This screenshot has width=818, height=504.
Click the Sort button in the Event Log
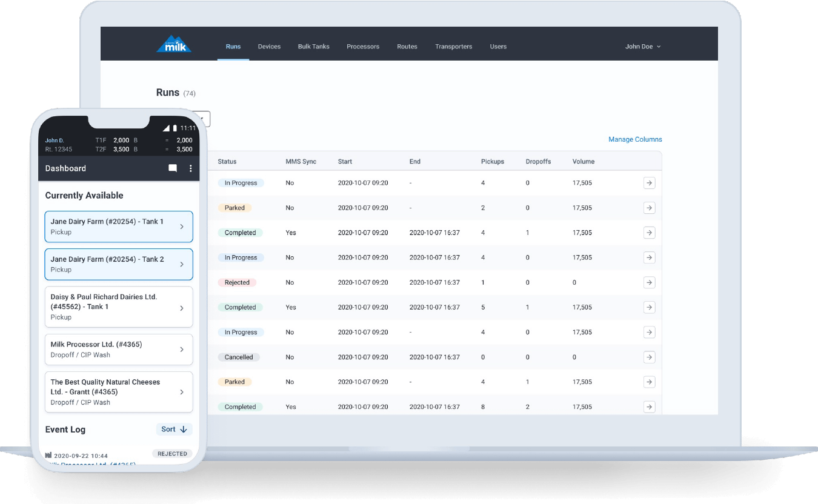click(174, 429)
